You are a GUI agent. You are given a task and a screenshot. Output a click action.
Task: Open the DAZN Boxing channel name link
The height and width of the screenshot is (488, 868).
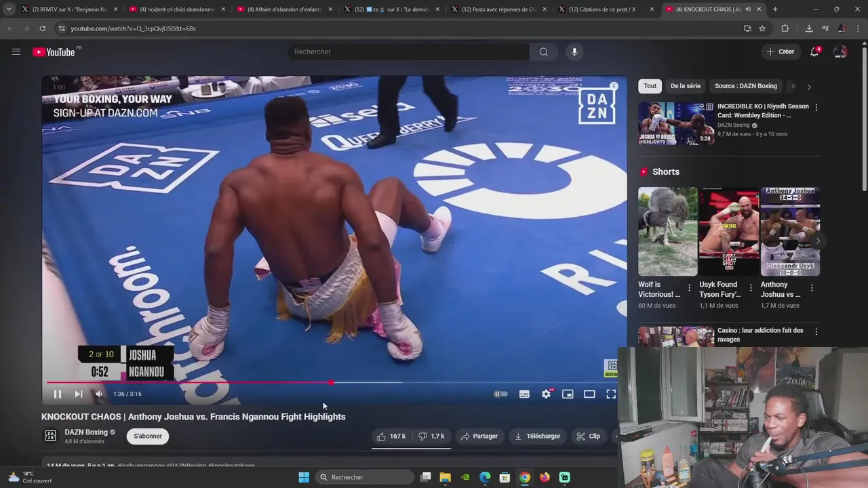86,432
